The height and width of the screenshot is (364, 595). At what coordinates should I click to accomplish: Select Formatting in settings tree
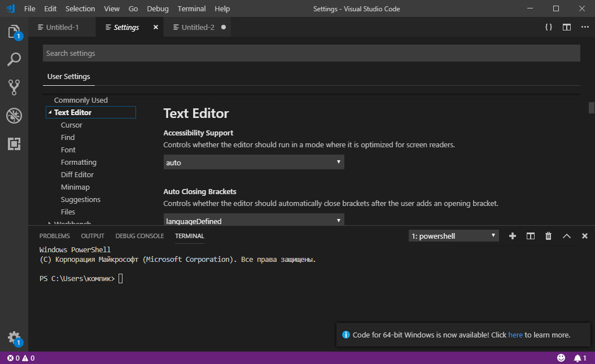78,163
